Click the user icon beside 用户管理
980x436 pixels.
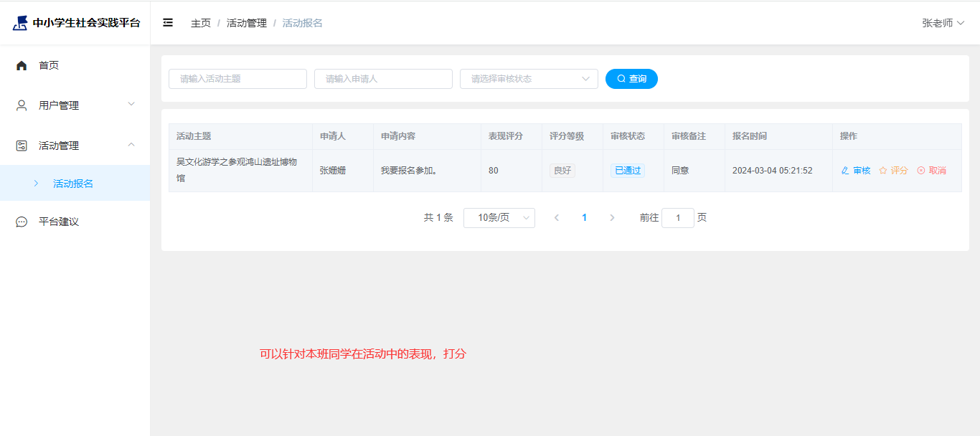[x=22, y=105]
